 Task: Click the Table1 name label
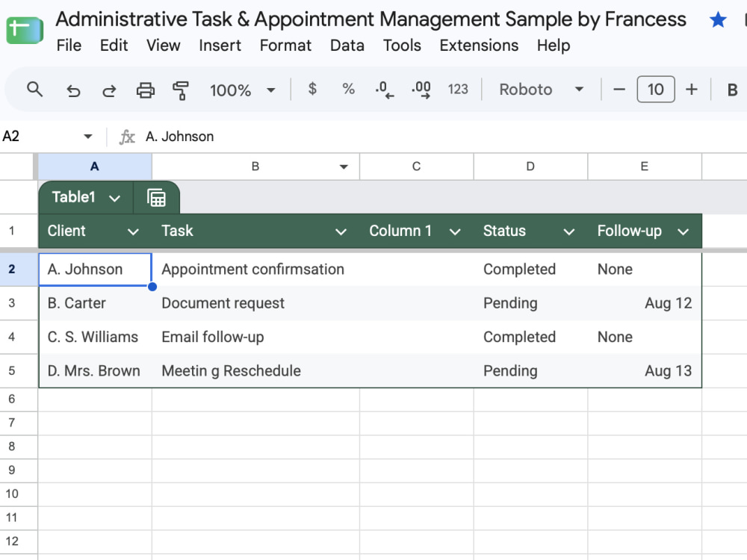tap(73, 197)
